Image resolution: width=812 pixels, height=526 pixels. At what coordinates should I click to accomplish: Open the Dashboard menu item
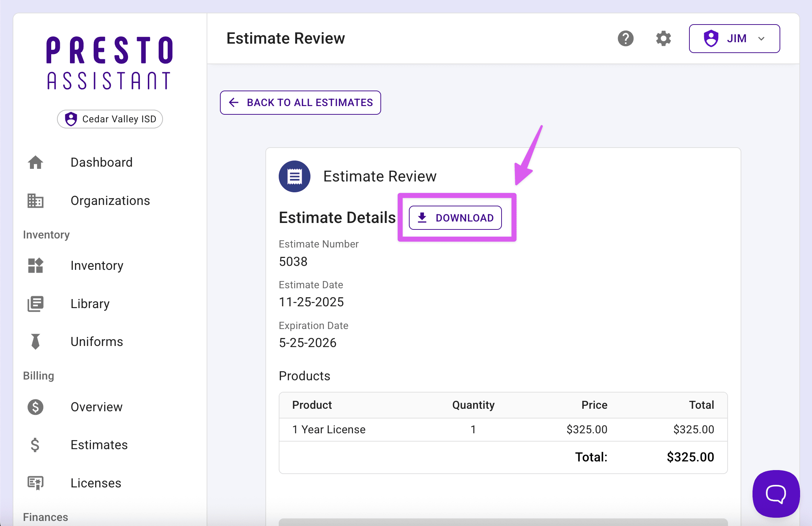tap(101, 162)
